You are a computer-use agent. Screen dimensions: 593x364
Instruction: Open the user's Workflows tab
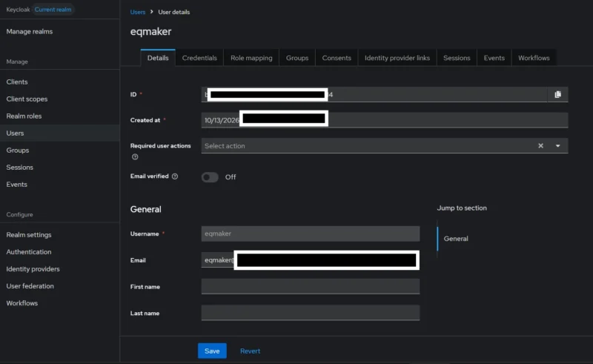(534, 58)
